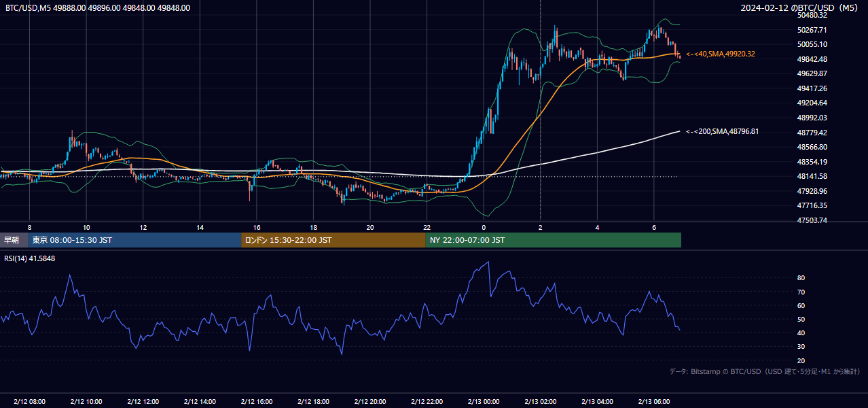Click hour label 14 below price chart
This screenshot has height=408, width=868.
(200, 227)
